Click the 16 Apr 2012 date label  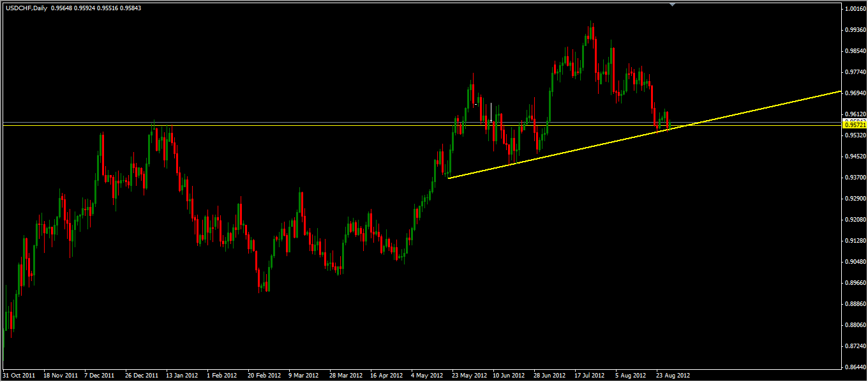click(387, 376)
